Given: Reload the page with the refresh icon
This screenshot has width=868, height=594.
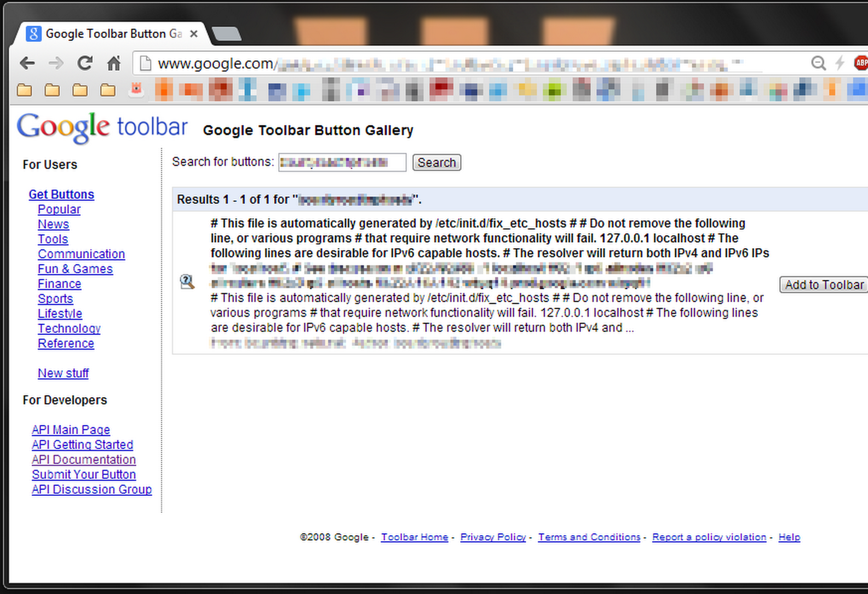Looking at the screenshot, I should click(85, 63).
